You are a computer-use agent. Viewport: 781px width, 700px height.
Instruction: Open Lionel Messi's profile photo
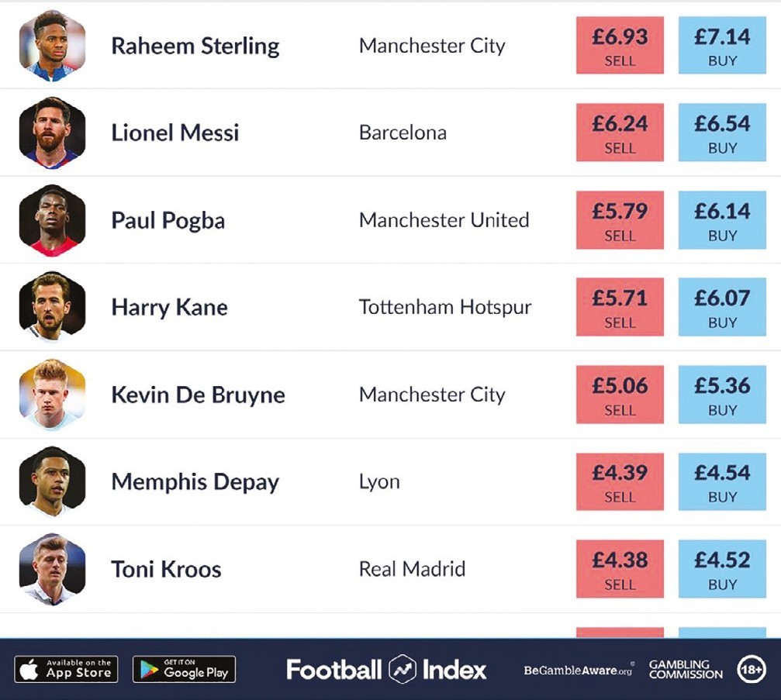(52, 133)
